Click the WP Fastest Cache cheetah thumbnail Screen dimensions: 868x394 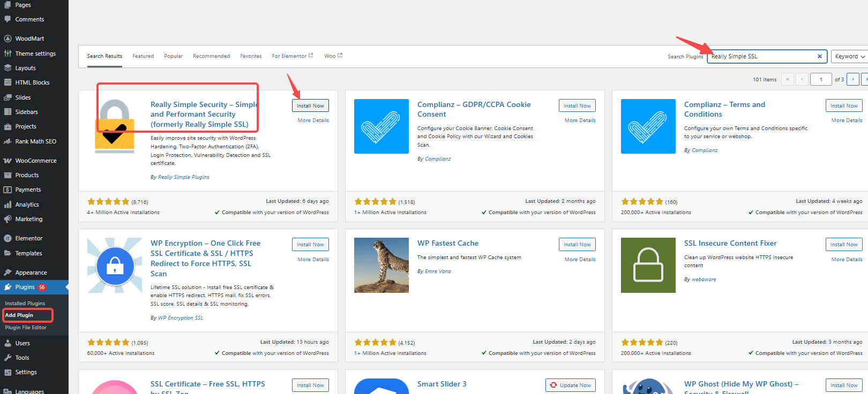[x=381, y=265]
